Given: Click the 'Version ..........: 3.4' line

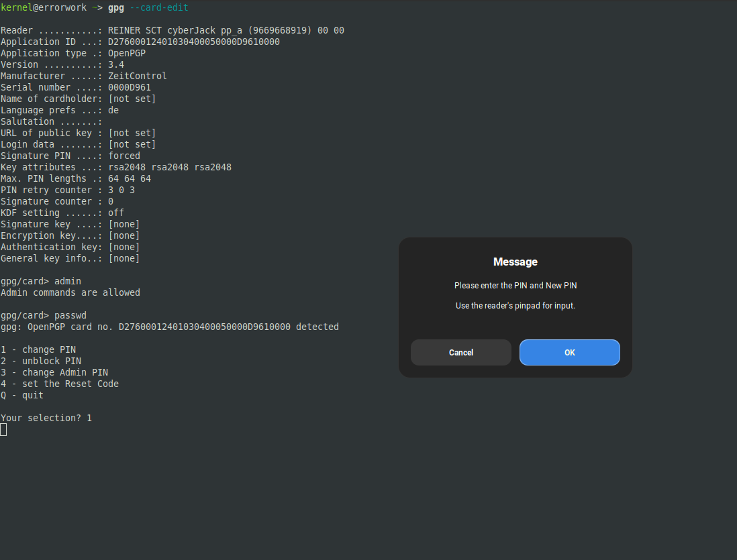Looking at the screenshot, I should 62,65.
